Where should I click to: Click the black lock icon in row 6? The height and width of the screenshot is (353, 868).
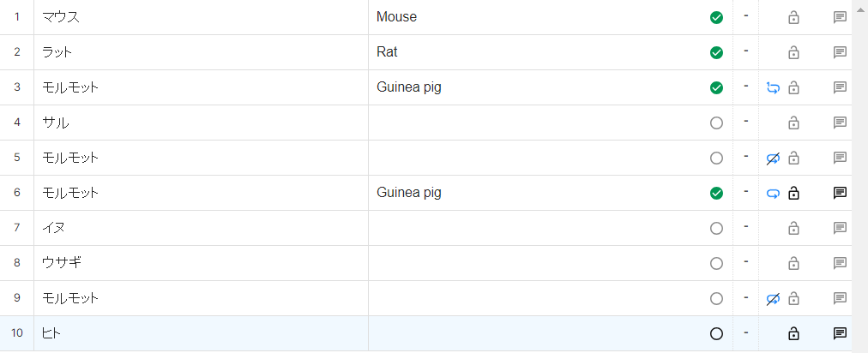(x=793, y=193)
